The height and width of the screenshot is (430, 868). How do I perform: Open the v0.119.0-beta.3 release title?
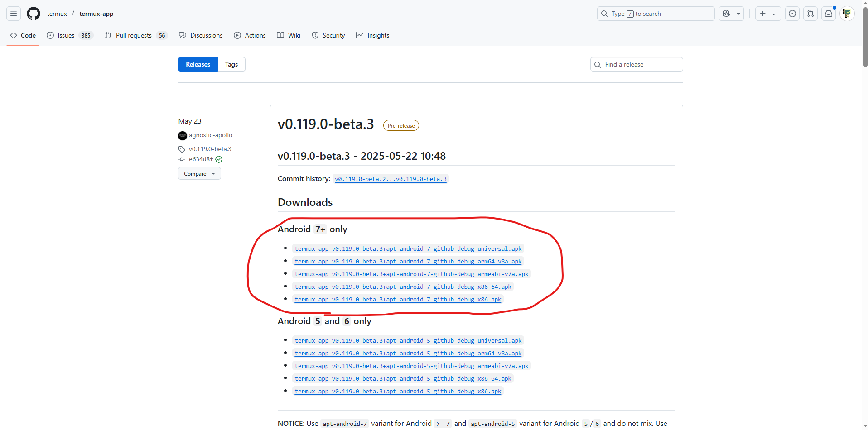point(326,124)
